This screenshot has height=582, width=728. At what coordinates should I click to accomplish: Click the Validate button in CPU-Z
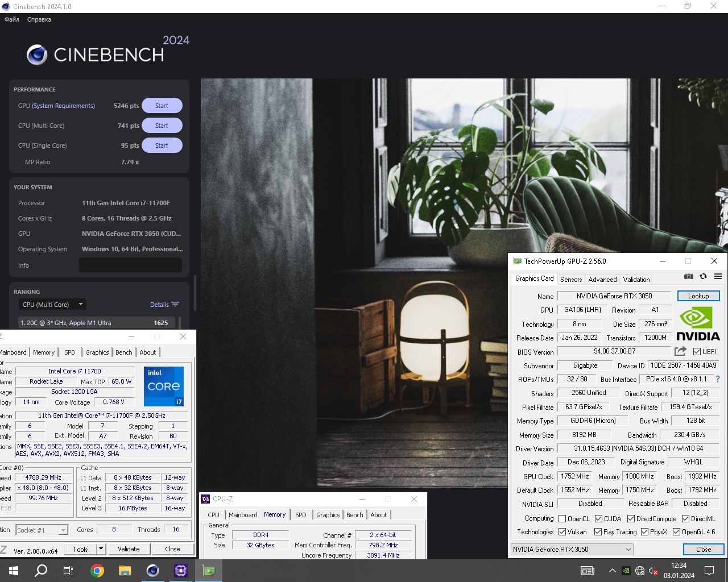click(x=129, y=549)
